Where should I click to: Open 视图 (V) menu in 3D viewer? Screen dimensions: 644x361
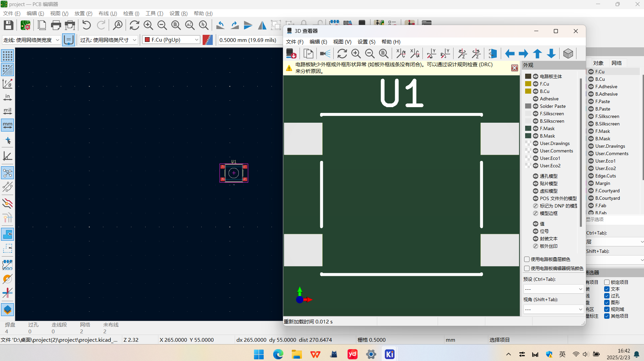pyautogui.click(x=342, y=42)
